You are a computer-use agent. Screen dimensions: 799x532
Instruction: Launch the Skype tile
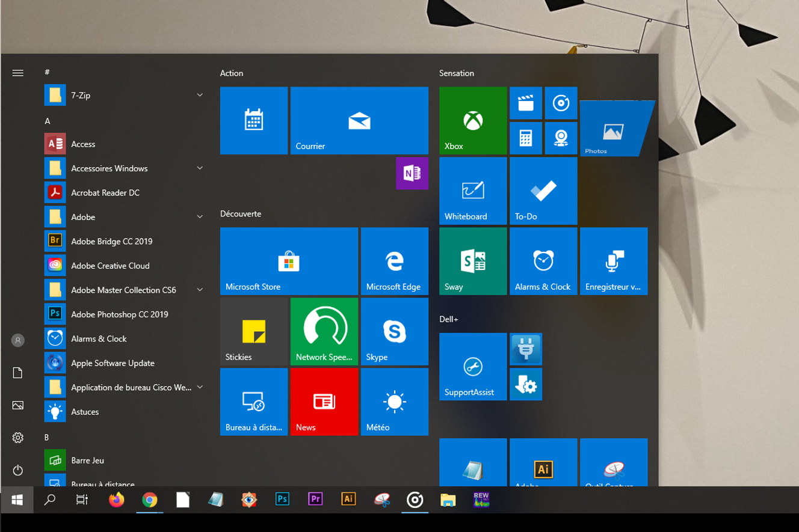point(395,331)
